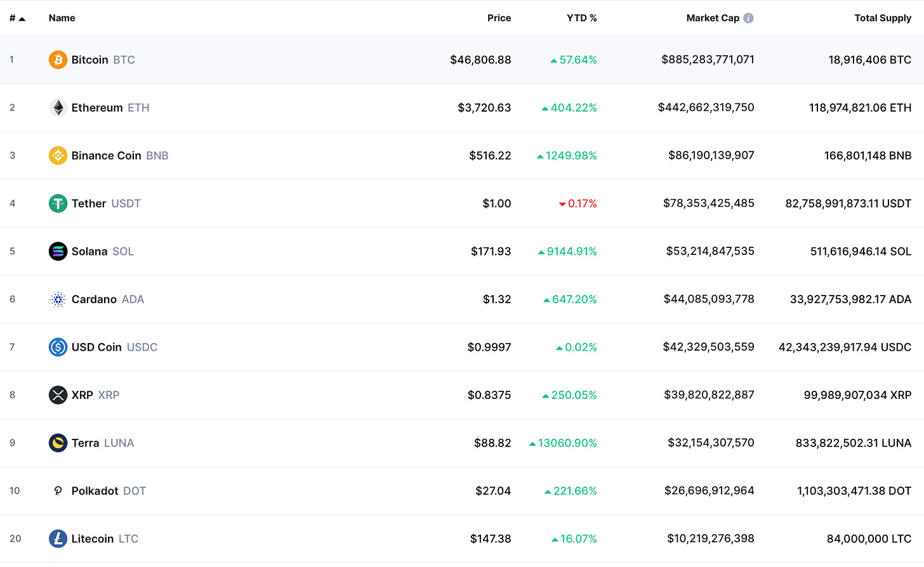Click Tether market cap $78,353,425,485
The width and height of the screenshot is (924, 567).
pyautogui.click(x=709, y=204)
